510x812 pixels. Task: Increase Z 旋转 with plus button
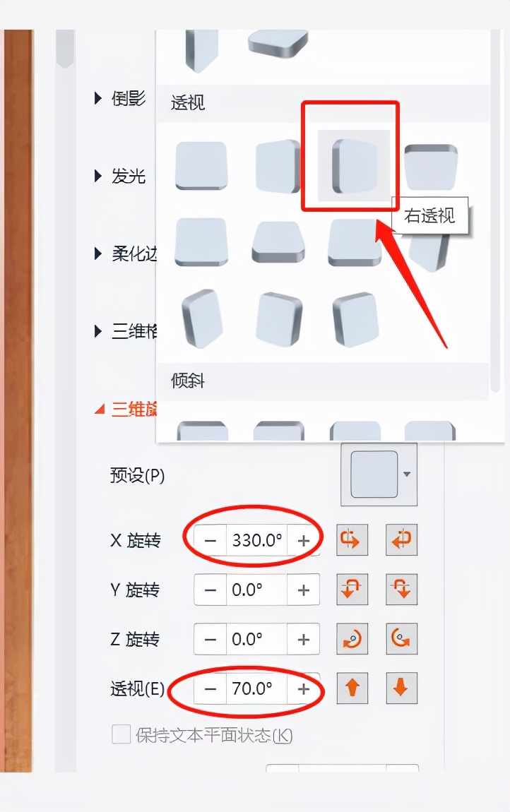pos(303,639)
